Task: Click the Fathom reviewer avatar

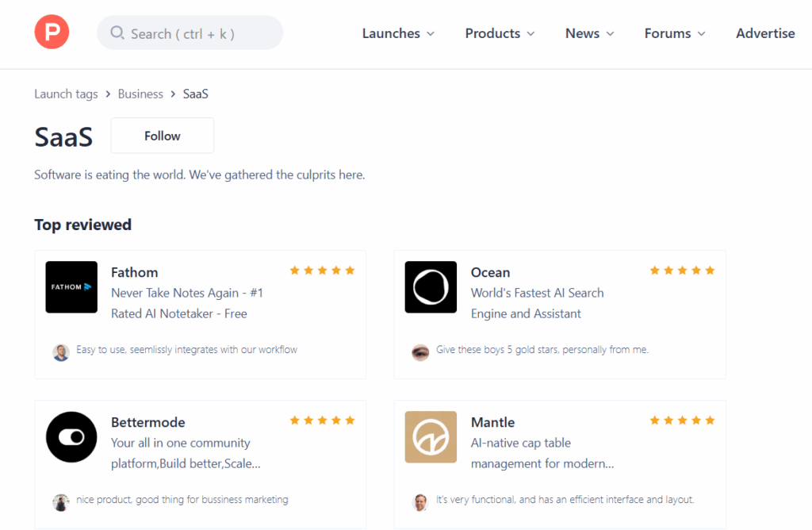Action: tap(61, 353)
